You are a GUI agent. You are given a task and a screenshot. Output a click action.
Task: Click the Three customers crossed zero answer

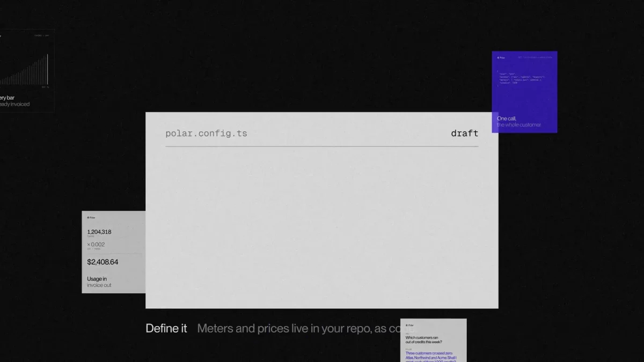point(431,357)
